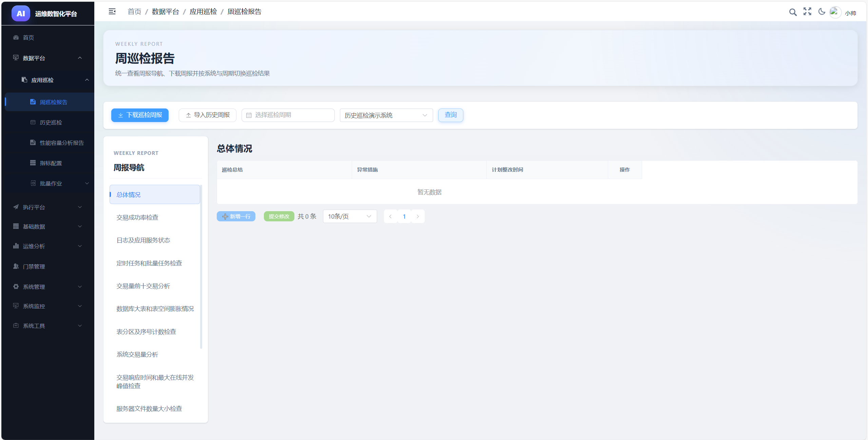
Task: Expand the 系统工具 menu chevron
Action: [80, 326]
